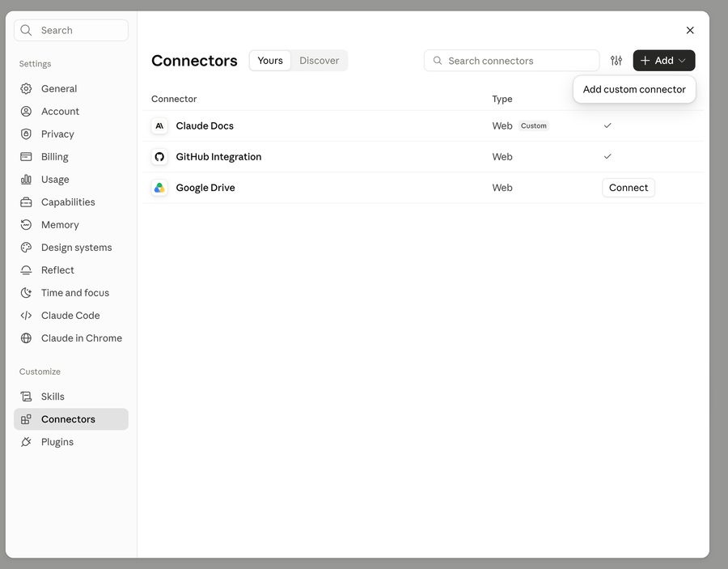Open Privacy settings via shield icon

(26, 134)
